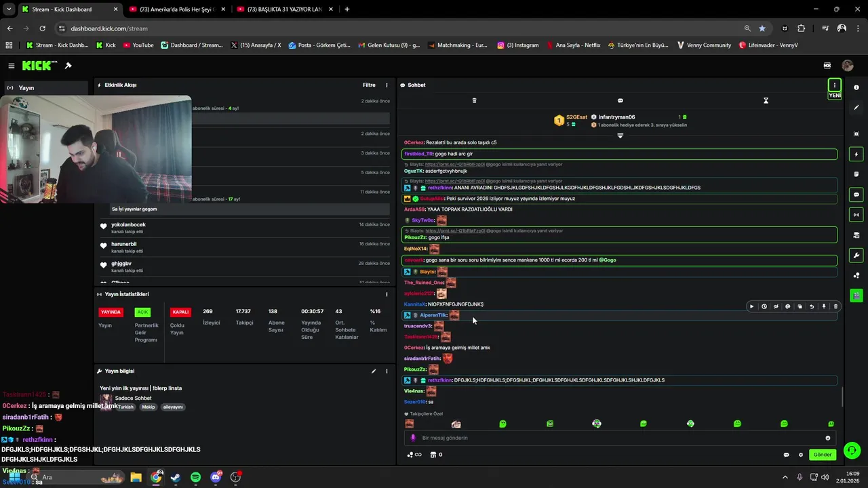Open Spotify from the Windows taskbar
The image size is (868, 488).
(196, 477)
